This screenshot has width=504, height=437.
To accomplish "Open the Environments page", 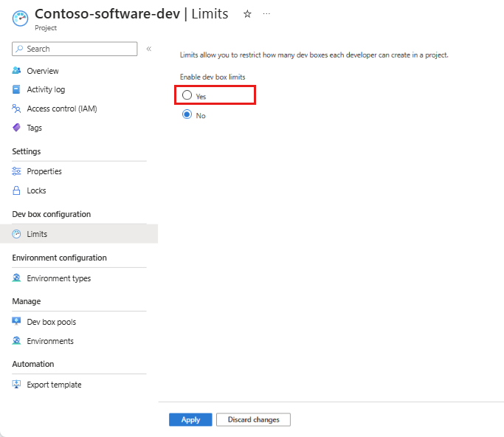I will (x=50, y=341).
